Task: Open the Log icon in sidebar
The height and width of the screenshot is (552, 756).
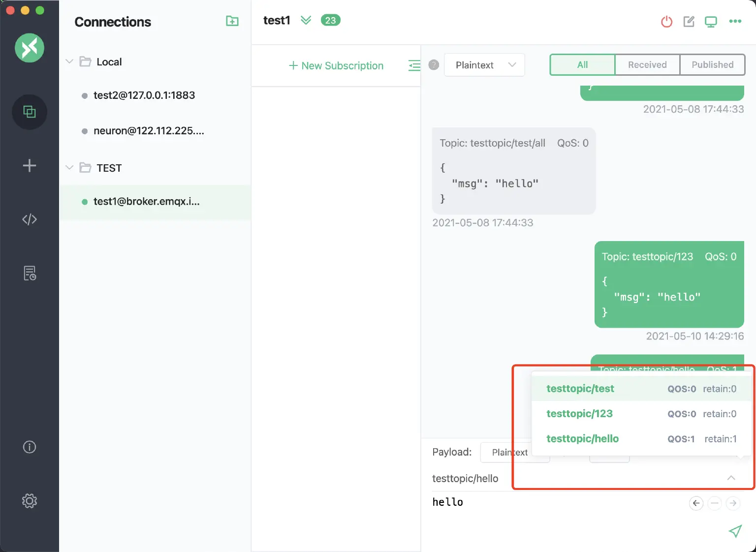Action: (x=30, y=273)
